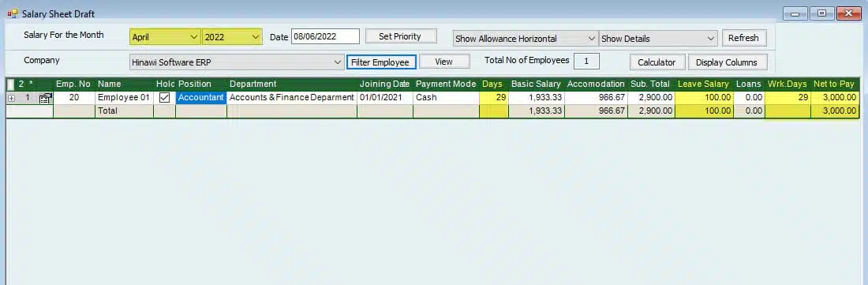Click the Display Columns button
The width and height of the screenshot is (868, 285).
coord(727,62)
